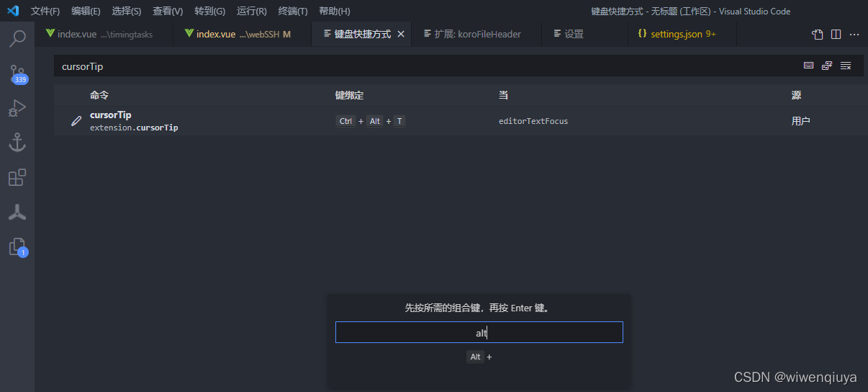Close the 键盘快捷方式 tab
This screenshot has height=392, width=868.
401,34
